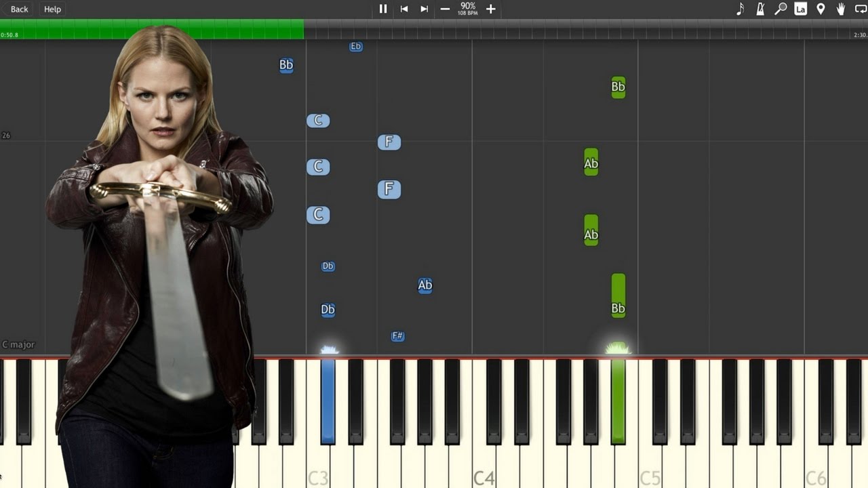Jump to the previous section marker
Viewport: 868px width, 488px height.
point(404,9)
